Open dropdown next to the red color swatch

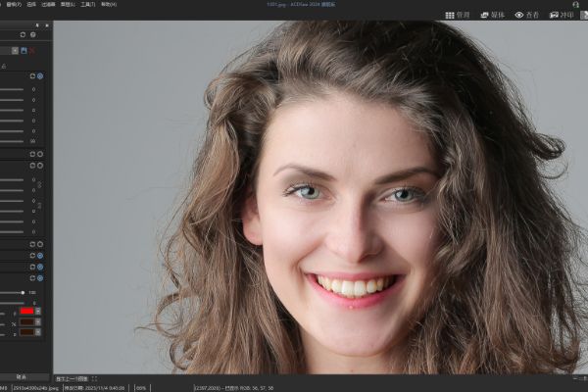38,311
